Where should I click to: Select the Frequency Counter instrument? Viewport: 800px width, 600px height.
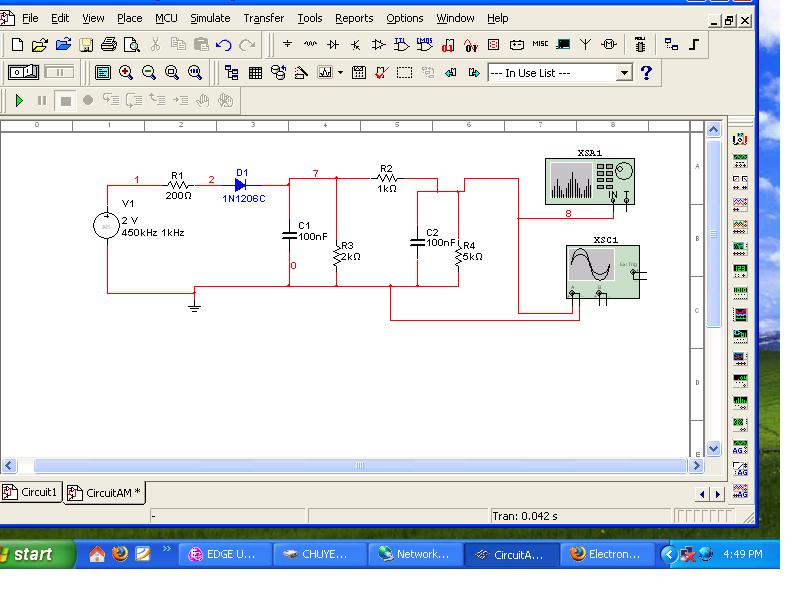[740, 271]
